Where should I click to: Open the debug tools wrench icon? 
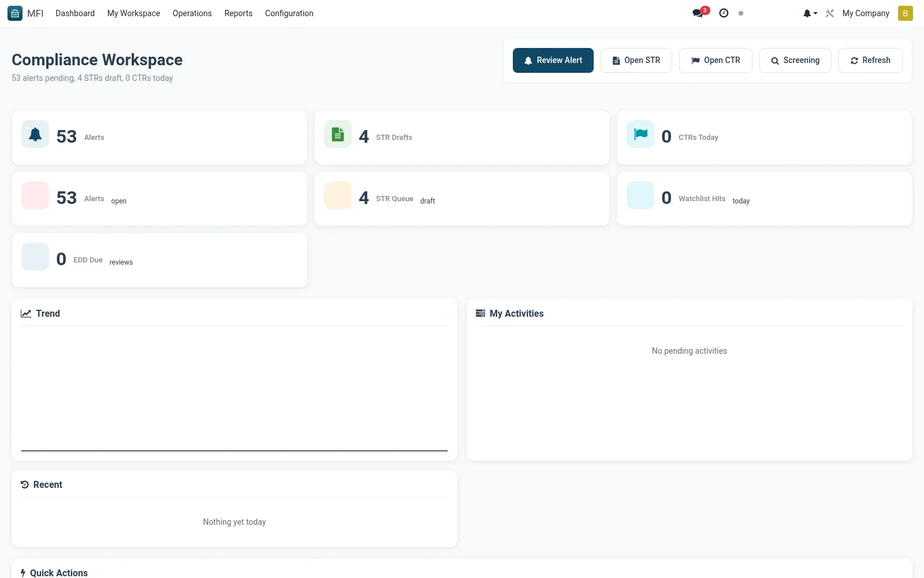click(830, 13)
